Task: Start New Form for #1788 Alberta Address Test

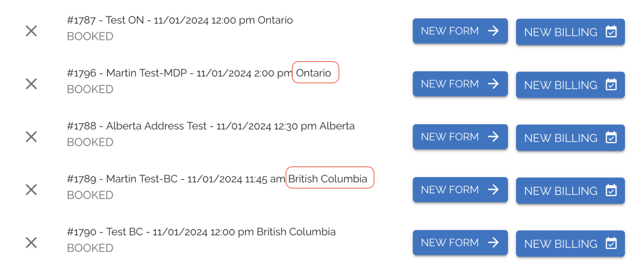Action: (460, 137)
